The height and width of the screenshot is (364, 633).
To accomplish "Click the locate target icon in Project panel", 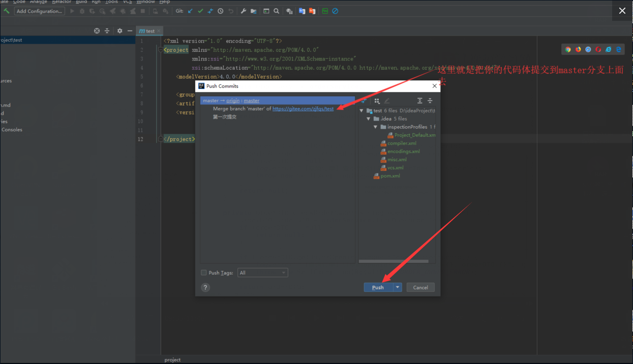I will click(x=97, y=31).
